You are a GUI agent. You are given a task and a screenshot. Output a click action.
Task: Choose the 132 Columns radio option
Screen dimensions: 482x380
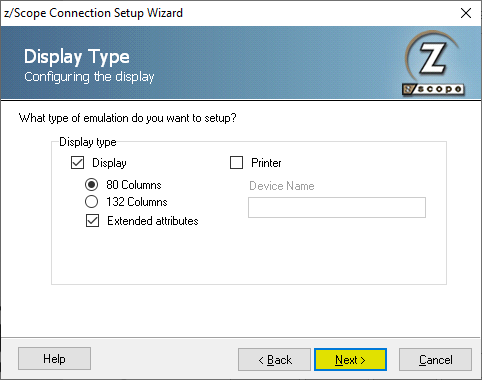point(91,202)
